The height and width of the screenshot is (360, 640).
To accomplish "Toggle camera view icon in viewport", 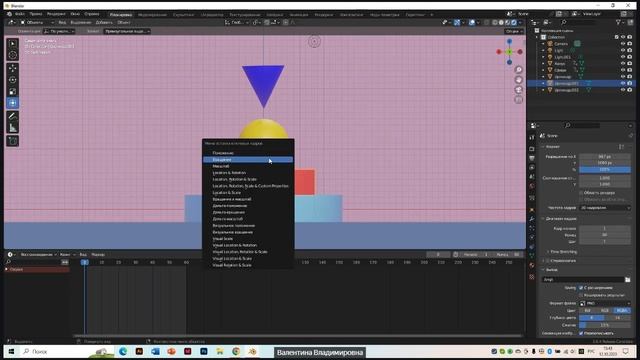I will [x=518, y=89].
